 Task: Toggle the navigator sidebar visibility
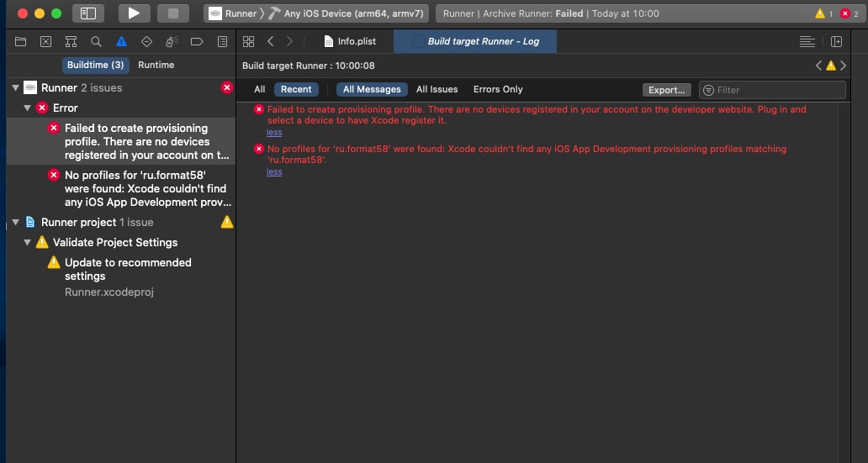88,13
